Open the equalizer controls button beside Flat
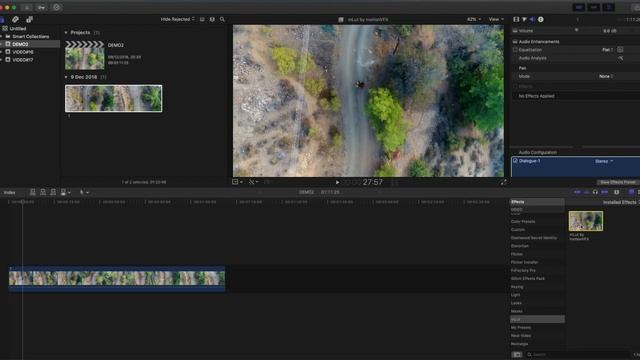640x360 pixels. pos(620,50)
